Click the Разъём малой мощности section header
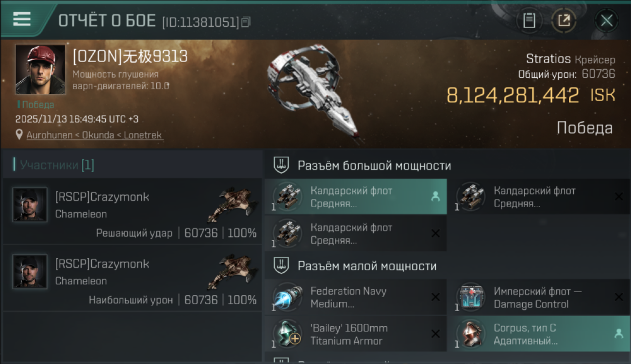The height and width of the screenshot is (364, 631). pos(367,266)
